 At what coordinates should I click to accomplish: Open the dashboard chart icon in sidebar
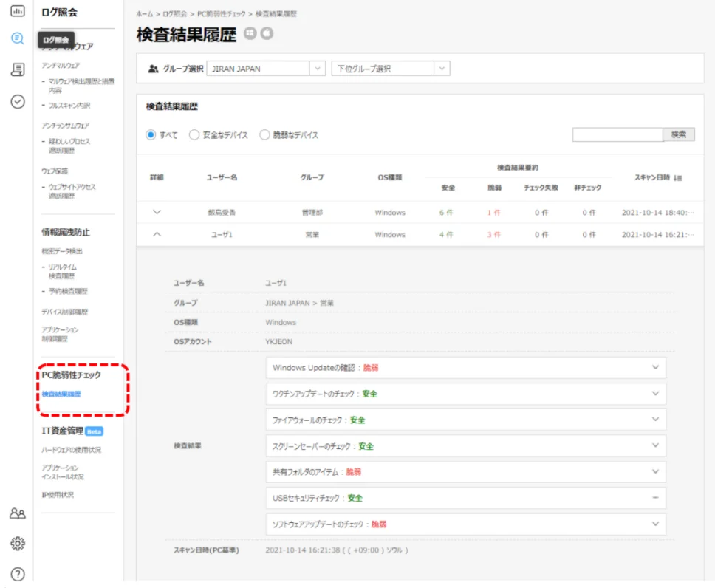(x=18, y=12)
